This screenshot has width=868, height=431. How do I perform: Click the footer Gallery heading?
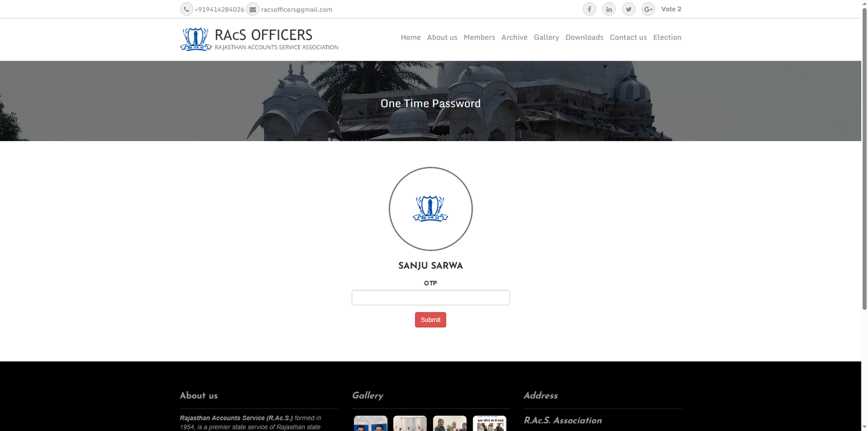point(368,396)
